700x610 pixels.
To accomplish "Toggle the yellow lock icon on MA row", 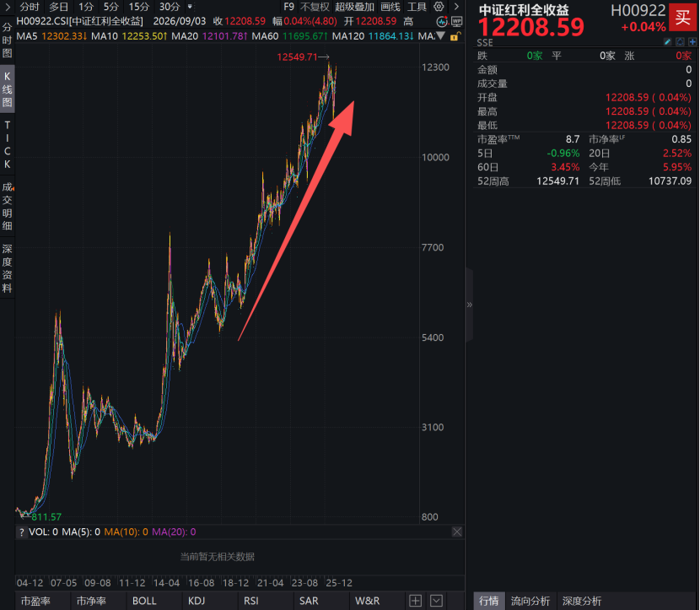I will (x=455, y=36).
